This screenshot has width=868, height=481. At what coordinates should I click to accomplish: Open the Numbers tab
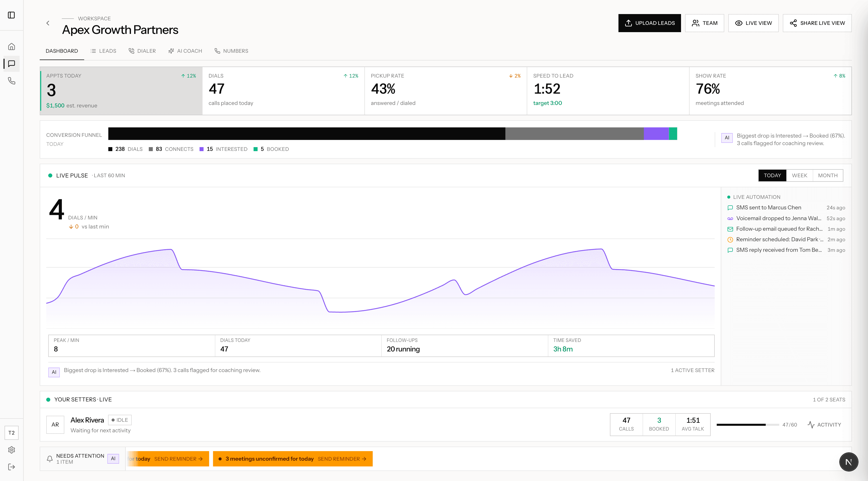click(231, 51)
